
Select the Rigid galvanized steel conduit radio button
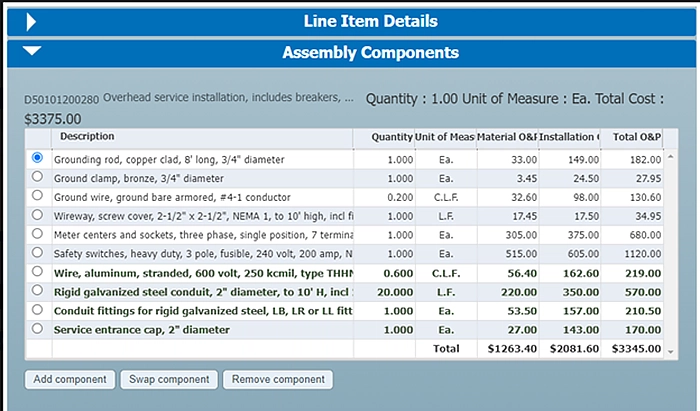coord(38,291)
